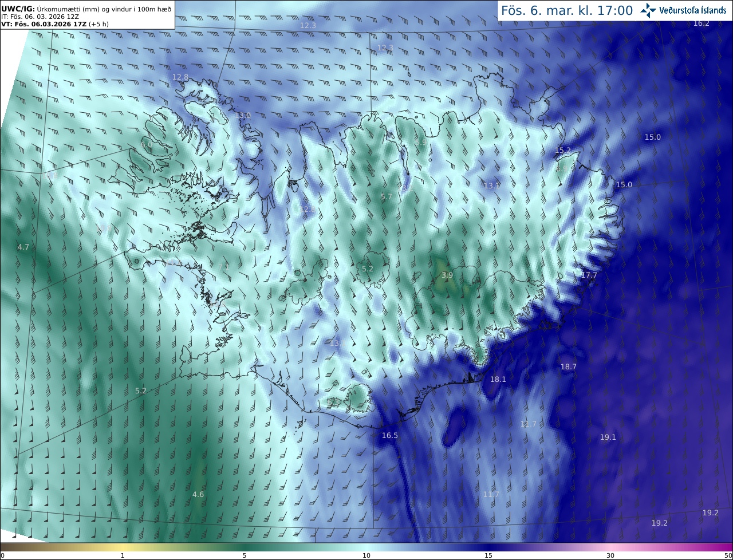Click the 0 tick on the colour scale

(2, 555)
